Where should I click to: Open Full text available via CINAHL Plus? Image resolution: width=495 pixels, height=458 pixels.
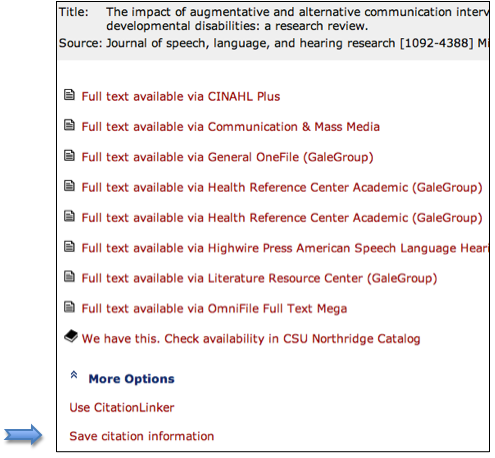click(181, 97)
